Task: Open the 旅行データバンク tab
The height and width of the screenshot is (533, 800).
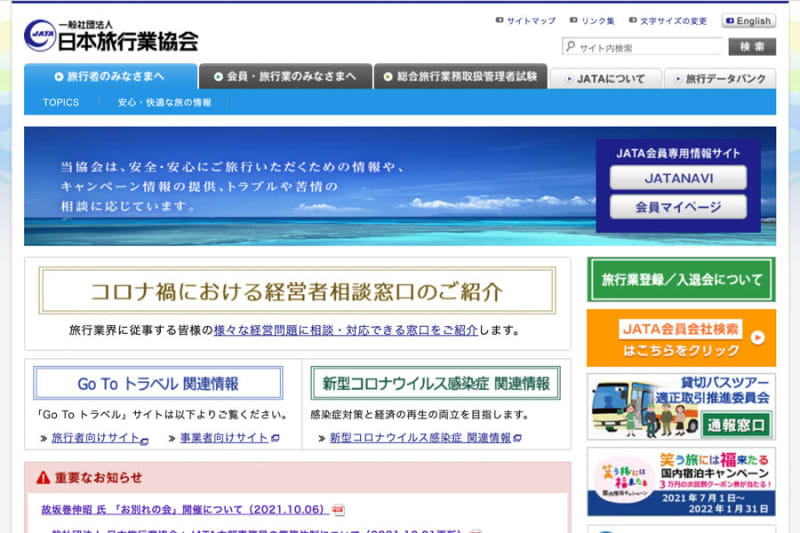Action: coord(720,79)
